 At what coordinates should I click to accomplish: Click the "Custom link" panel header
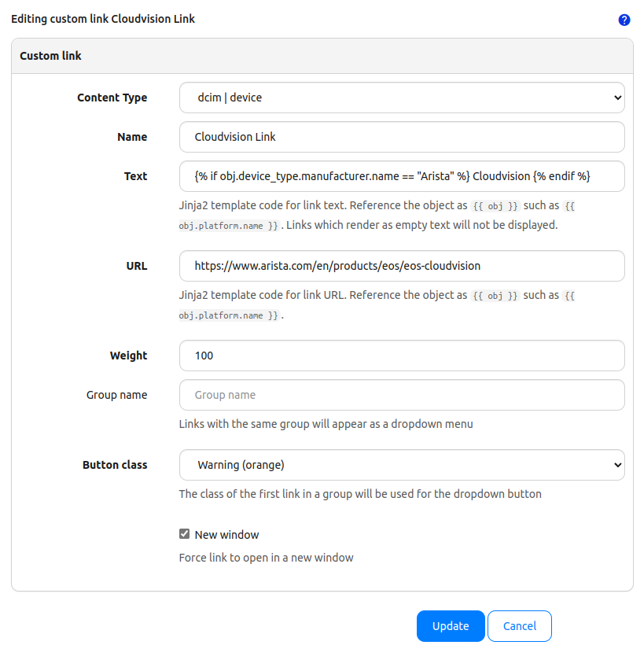[51, 56]
